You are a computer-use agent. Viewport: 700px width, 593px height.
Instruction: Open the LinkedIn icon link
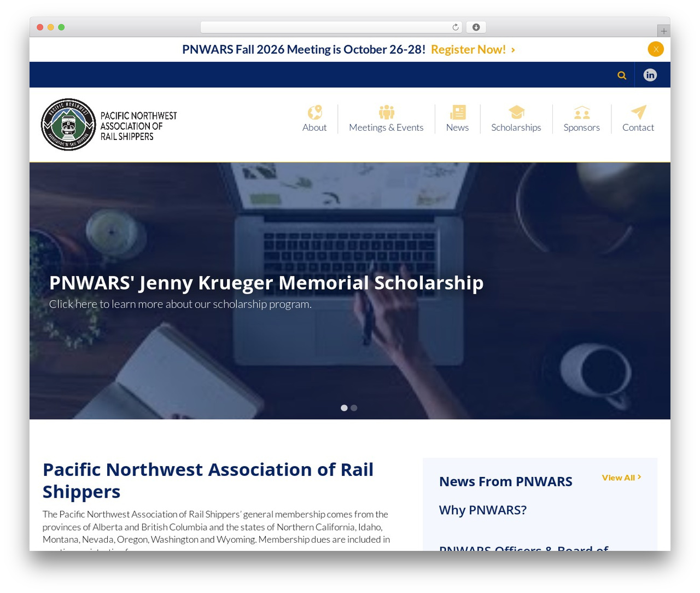tap(650, 75)
